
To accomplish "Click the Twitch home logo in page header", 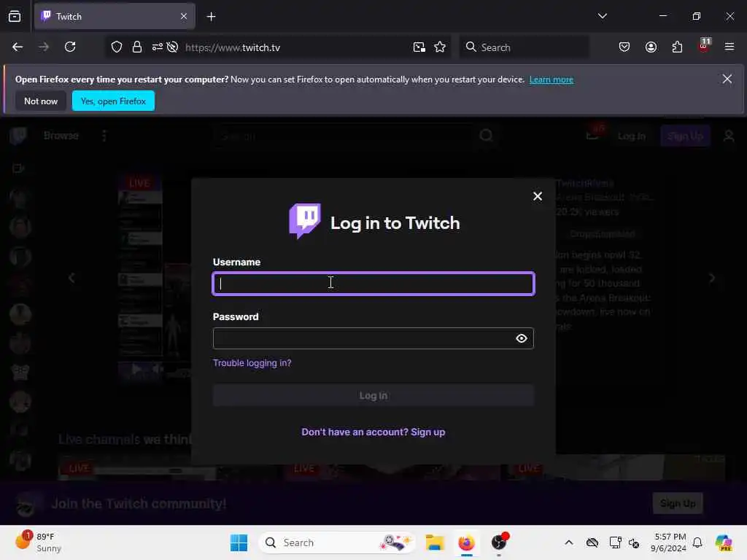I will 18,136.
